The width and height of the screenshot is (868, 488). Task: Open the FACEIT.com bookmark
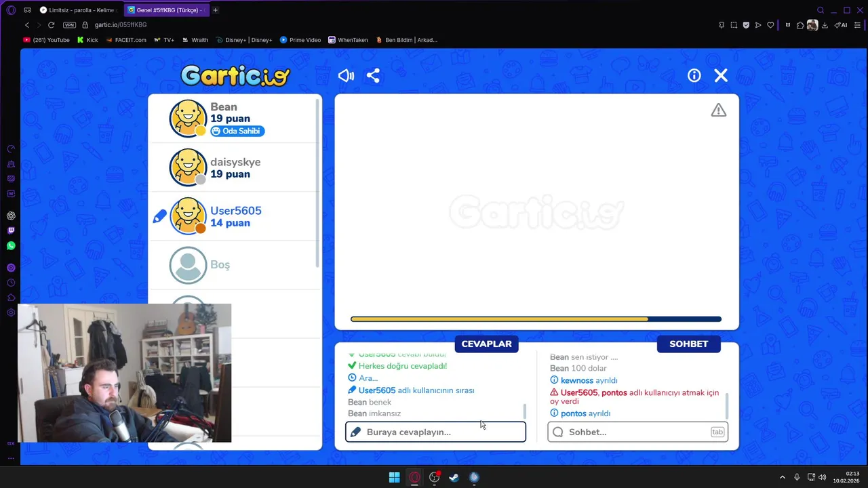pos(125,40)
